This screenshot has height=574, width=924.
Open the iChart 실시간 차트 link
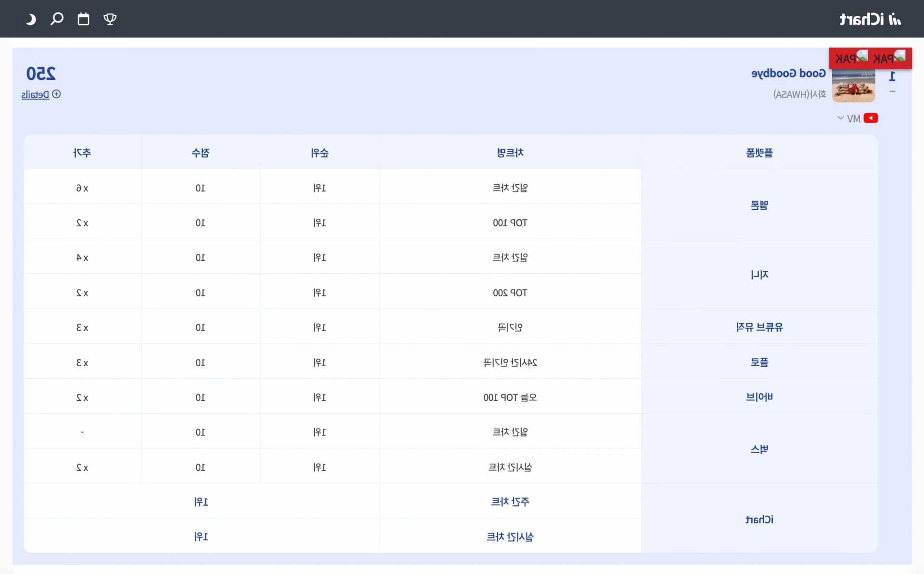pos(510,537)
